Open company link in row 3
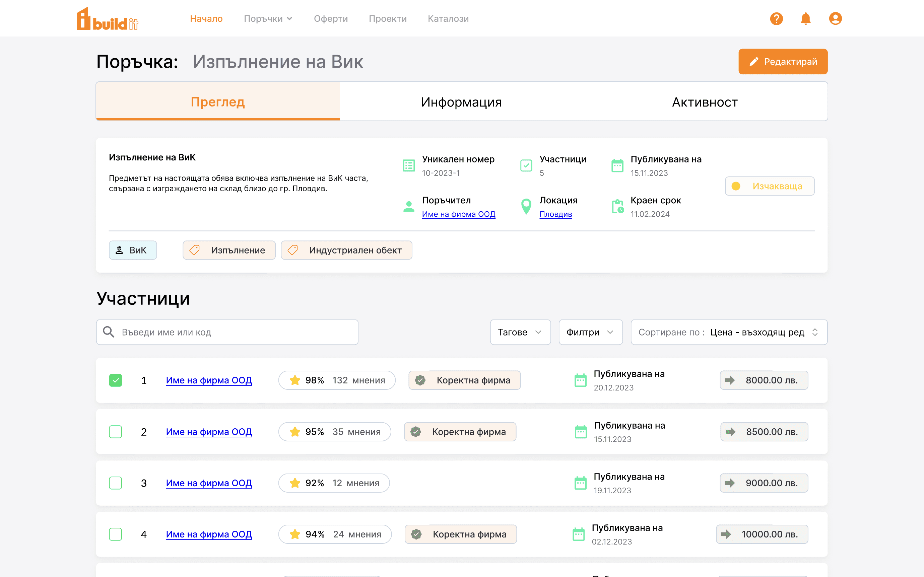Viewport: 924px width, 577px height. click(209, 483)
